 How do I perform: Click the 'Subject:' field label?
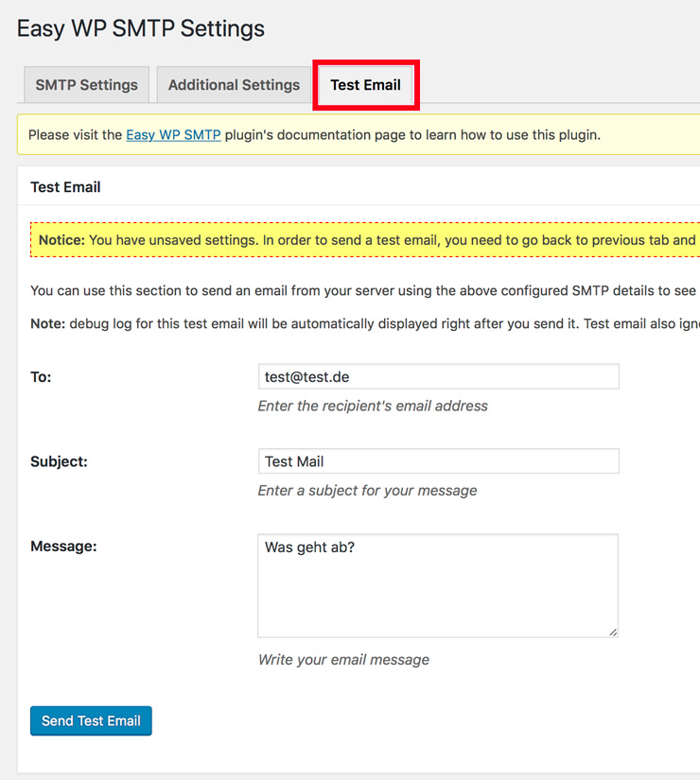pos(59,461)
